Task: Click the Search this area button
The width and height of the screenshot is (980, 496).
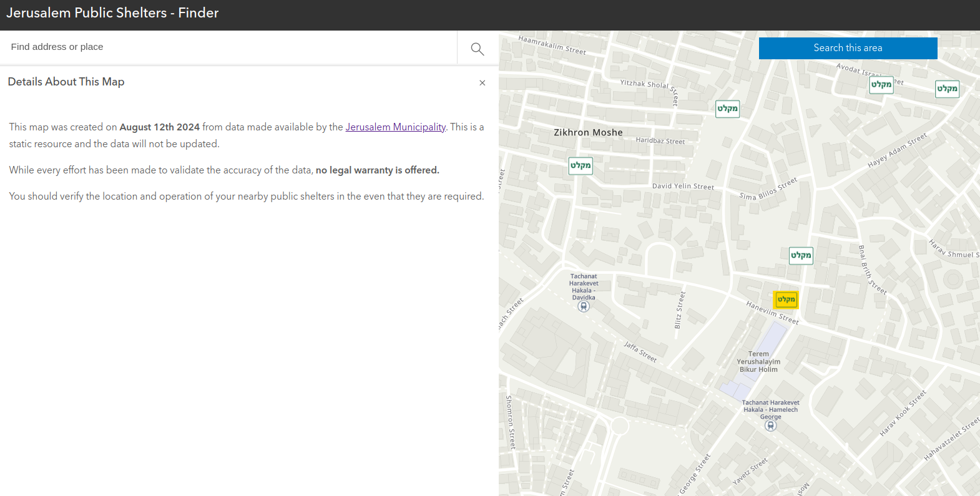Action: [x=848, y=48]
